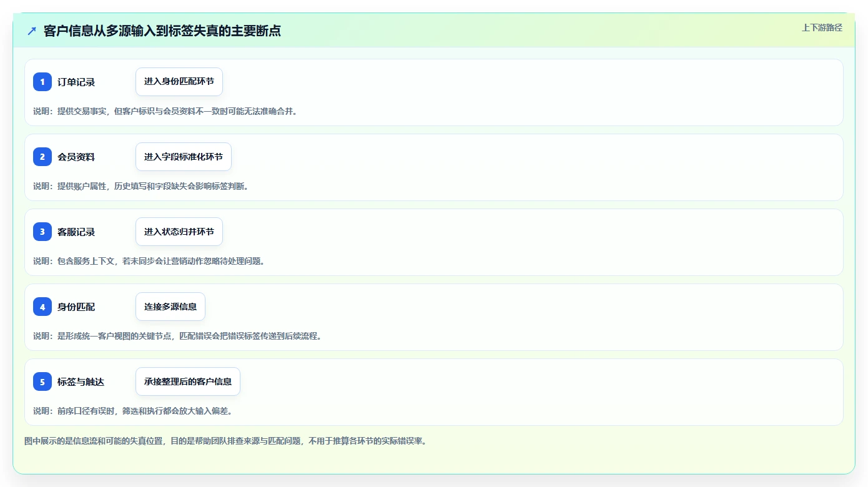Viewport: 868px width, 487px height.
Task: Click the description starting 说明：前序口径有误时
Action: [133, 411]
